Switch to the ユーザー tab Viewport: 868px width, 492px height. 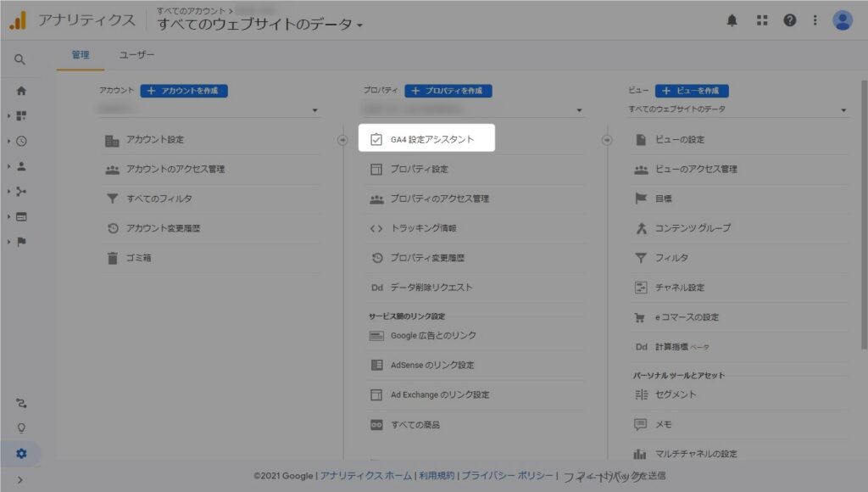[x=136, y=54]
